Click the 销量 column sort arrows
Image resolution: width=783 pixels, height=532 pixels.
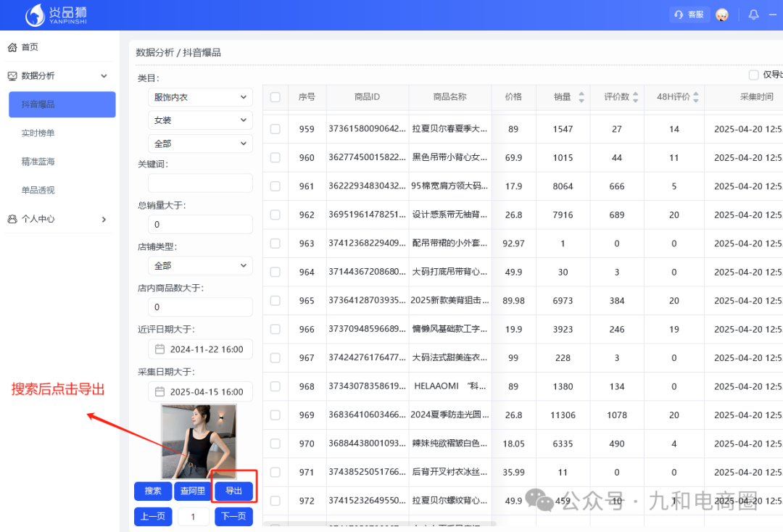point(580,97)
